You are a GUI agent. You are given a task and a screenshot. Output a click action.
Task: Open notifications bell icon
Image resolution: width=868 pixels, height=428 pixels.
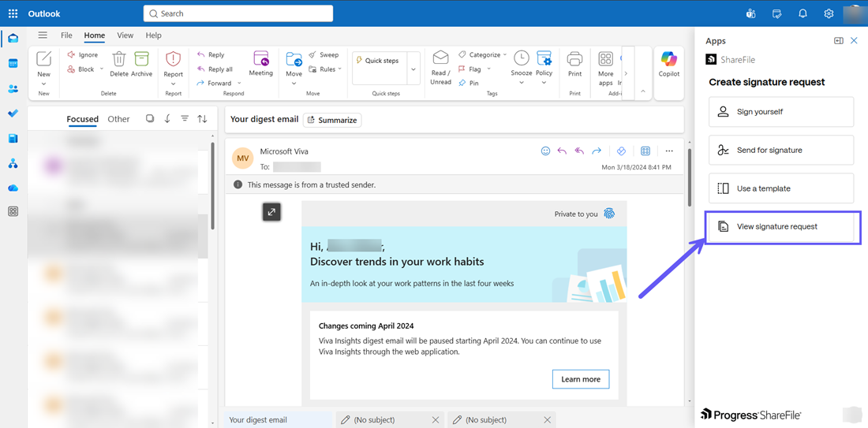803,13
